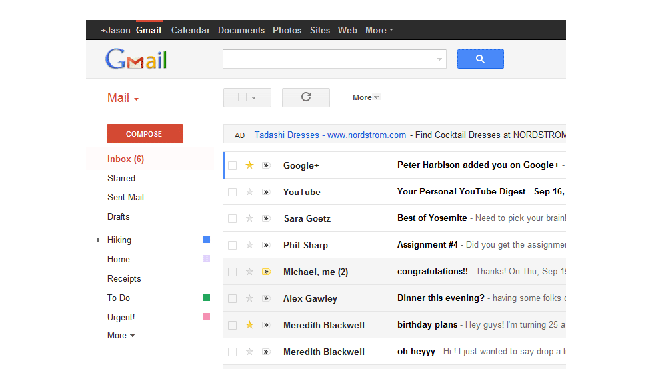Screen dimensions: 652x390
Task: Click the lavender Home label color
Action: tap(206, 259)
